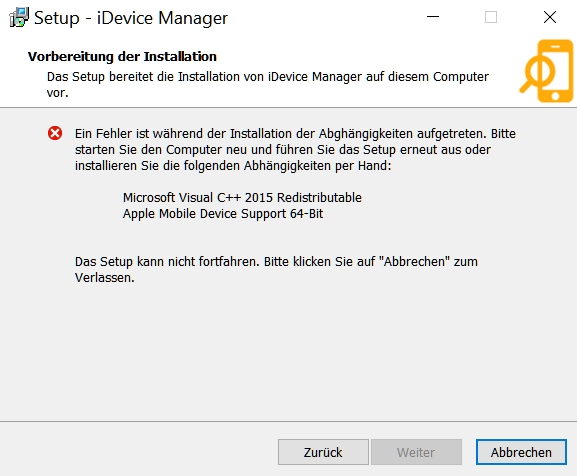Click the Abbrechen button to exit setup
The height and width of the screenshot is (476, 577).
coord(521,452)
